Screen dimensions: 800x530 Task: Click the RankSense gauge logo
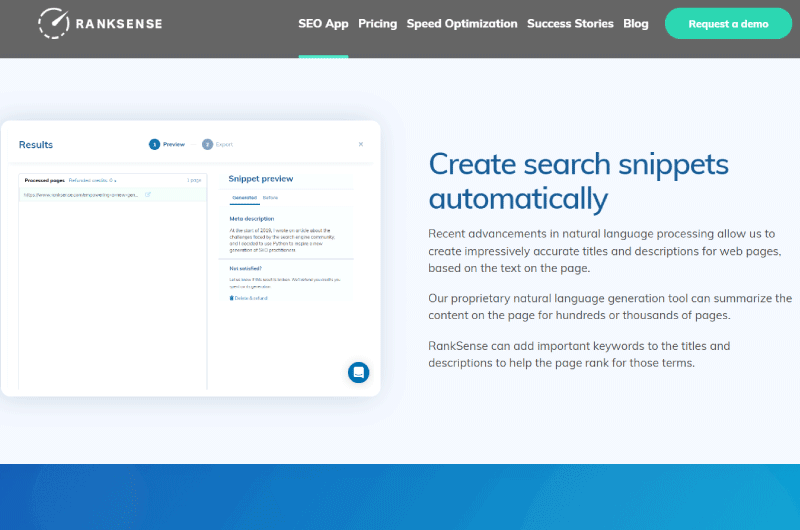point(54,23)
